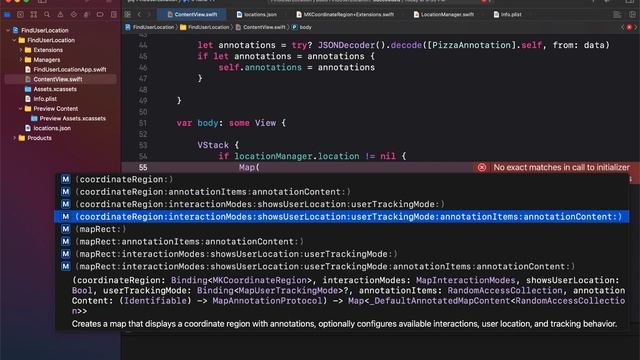Click the add editor split icon
Screen dimensions: 640x360
coord(632,14)
